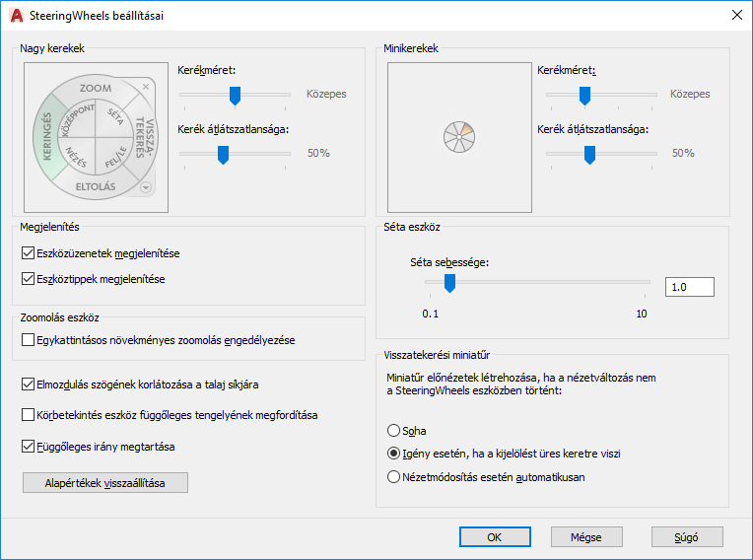Click the big wheel átlátszatlanság slider handle
Image resolution: width=753 pixels, height=560 pixels.
tap(223, 155)
